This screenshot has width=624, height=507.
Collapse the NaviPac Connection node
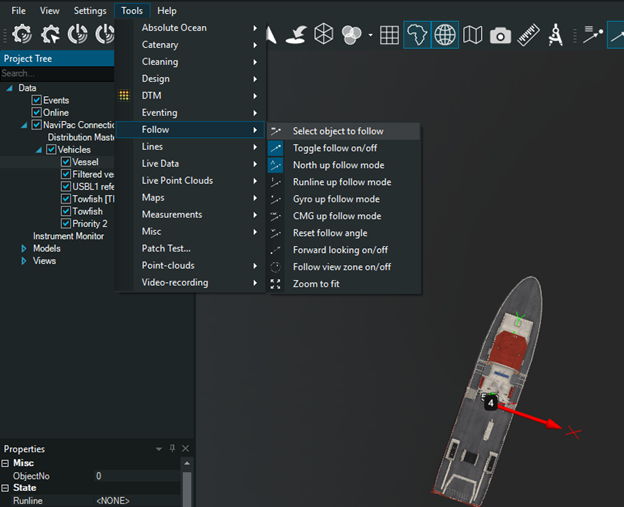click(x=24, y=125)
